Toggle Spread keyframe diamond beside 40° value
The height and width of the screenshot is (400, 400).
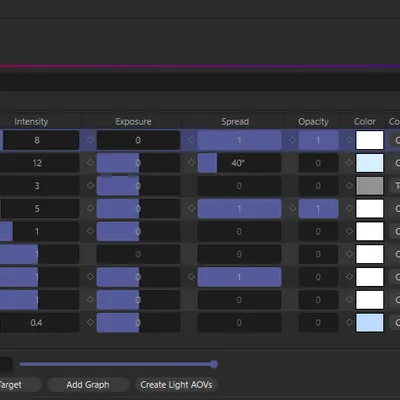point(191,163)
